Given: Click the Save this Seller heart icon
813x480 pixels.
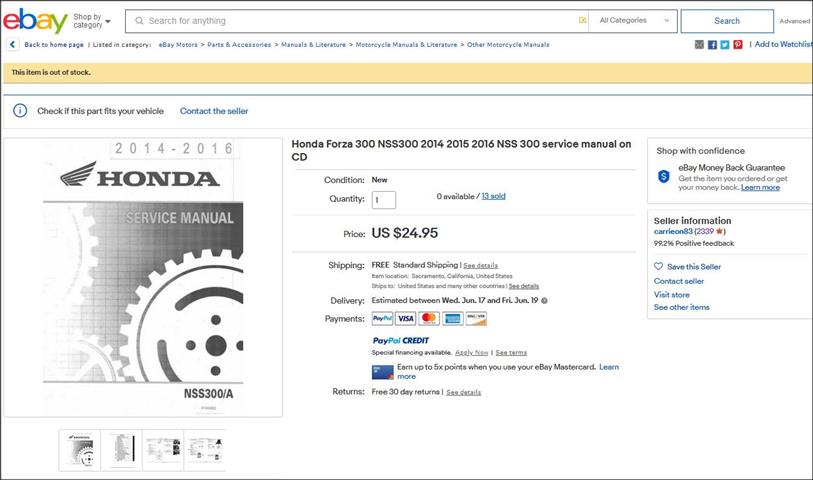Looking at the screenshot, I should [658, 267].
